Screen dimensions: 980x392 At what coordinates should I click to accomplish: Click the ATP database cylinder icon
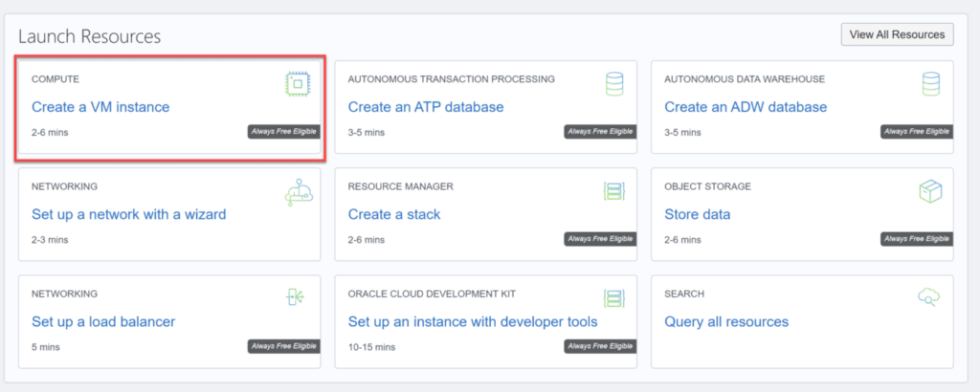point(613,84)
